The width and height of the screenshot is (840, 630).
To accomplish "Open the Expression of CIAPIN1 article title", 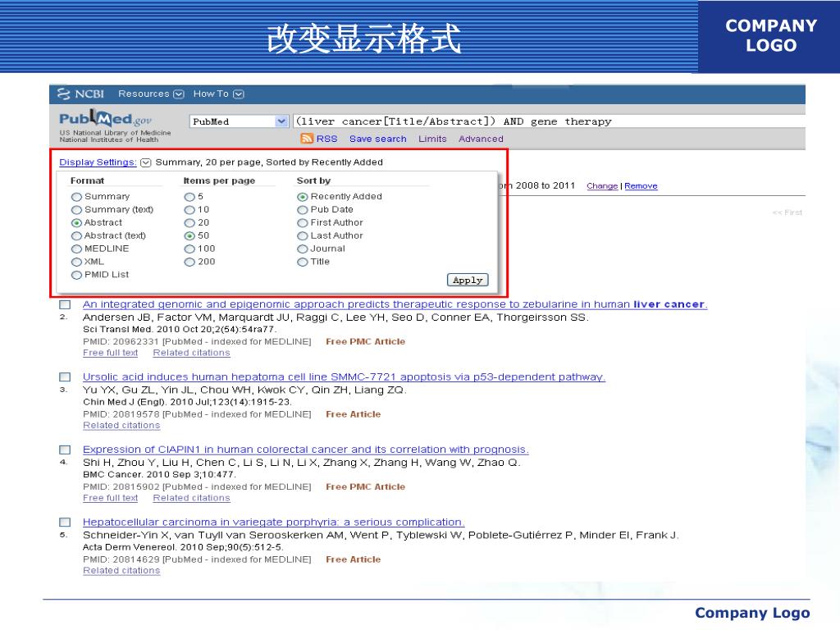I will pos(305,450).
